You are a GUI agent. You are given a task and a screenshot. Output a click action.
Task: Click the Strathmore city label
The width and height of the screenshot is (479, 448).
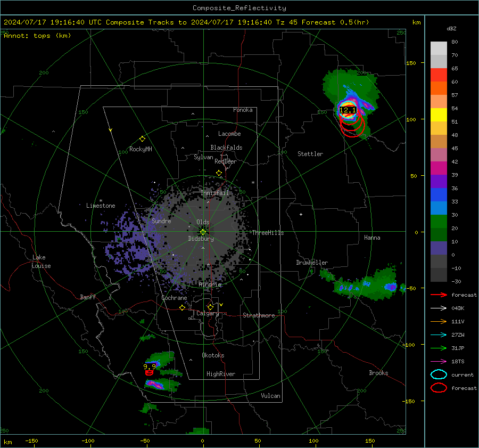259,315
